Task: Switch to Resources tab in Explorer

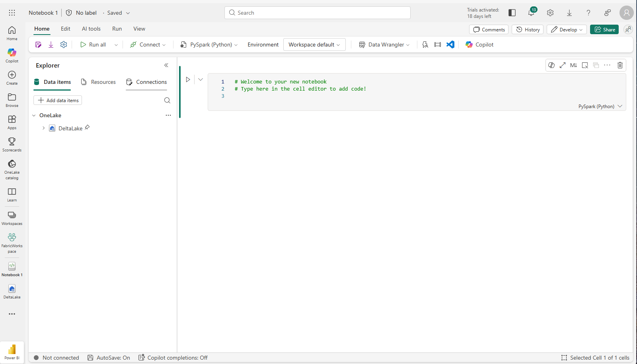Action: point(98,82)
